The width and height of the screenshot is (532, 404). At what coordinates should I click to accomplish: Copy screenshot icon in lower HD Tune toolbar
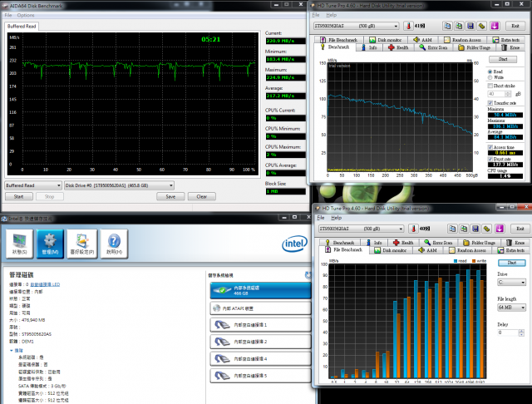(464, 229)
